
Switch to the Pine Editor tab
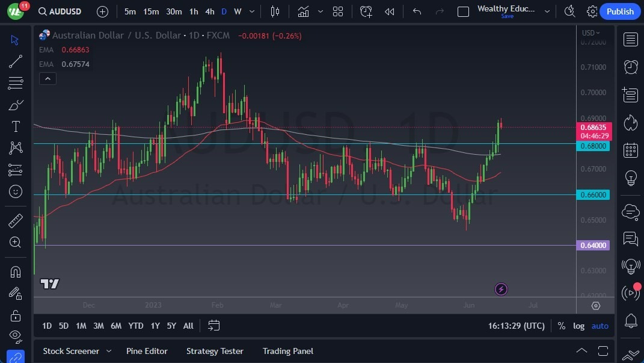(x=147, y=351)
